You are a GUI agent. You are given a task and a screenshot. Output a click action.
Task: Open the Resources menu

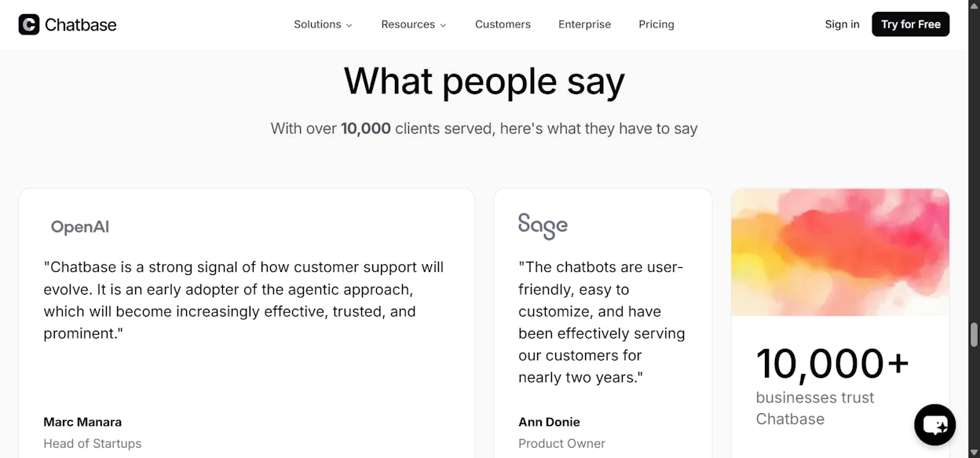click(x=414, y=24)
